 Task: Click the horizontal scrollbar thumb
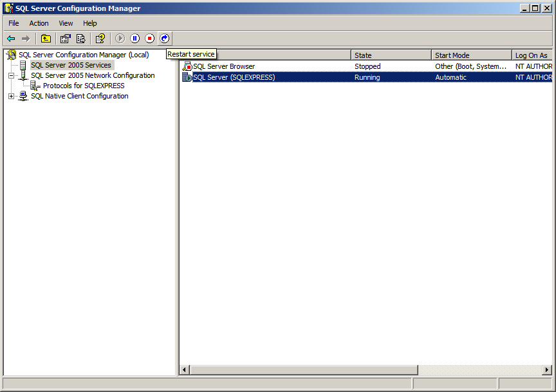(304, 369)
